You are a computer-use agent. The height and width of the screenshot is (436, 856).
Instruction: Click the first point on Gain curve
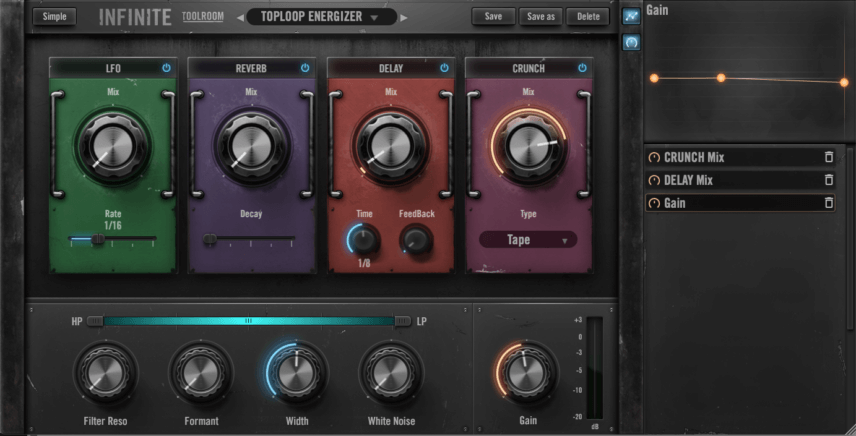point(654,79)
